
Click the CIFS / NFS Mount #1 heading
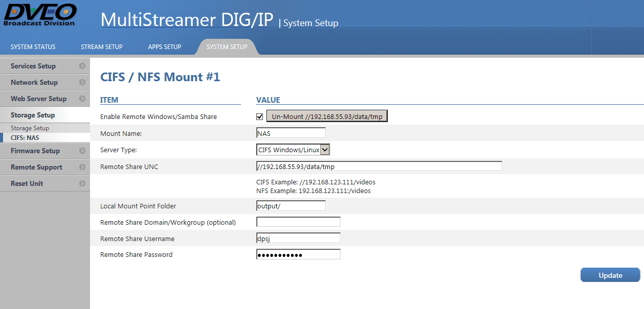click(160, 77)
